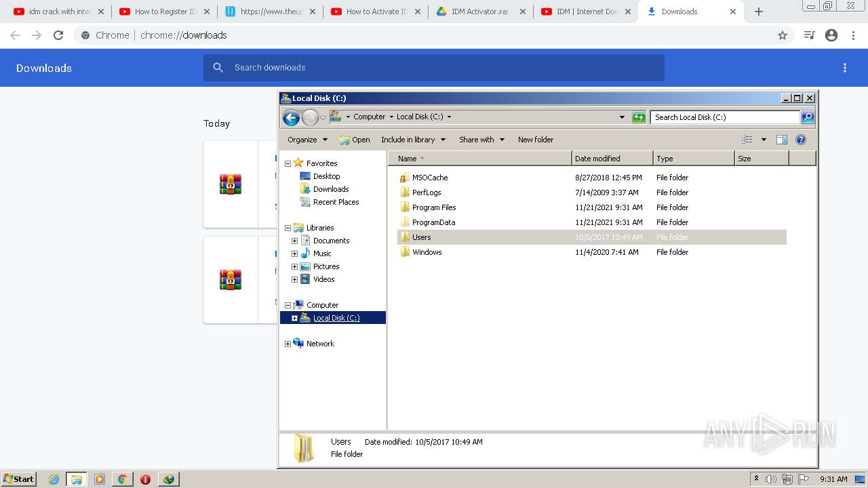Select Downloads in Favorites
The width and height of the screenshot is (868, 488).
pyautogui.click(x=331, y=189)
